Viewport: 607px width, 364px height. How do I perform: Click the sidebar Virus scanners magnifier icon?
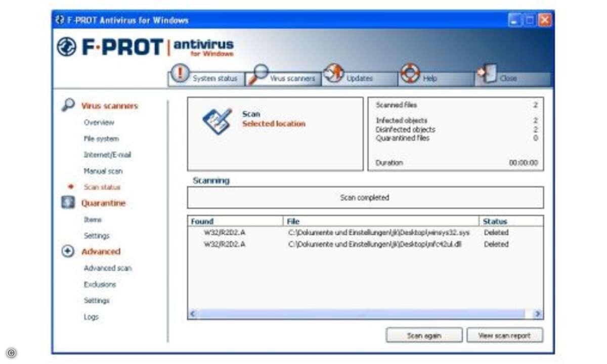pos(68,105)
